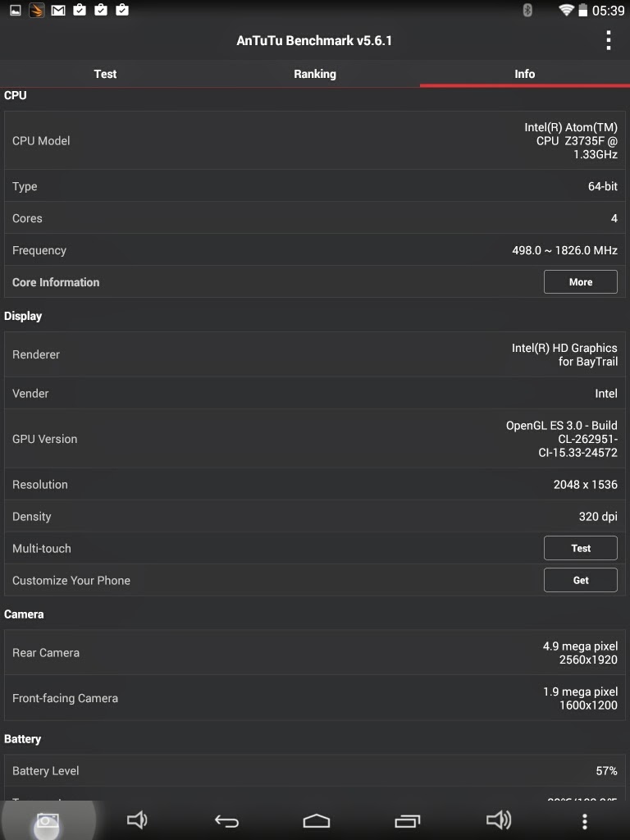Start the Multi-touch Test

580,548
